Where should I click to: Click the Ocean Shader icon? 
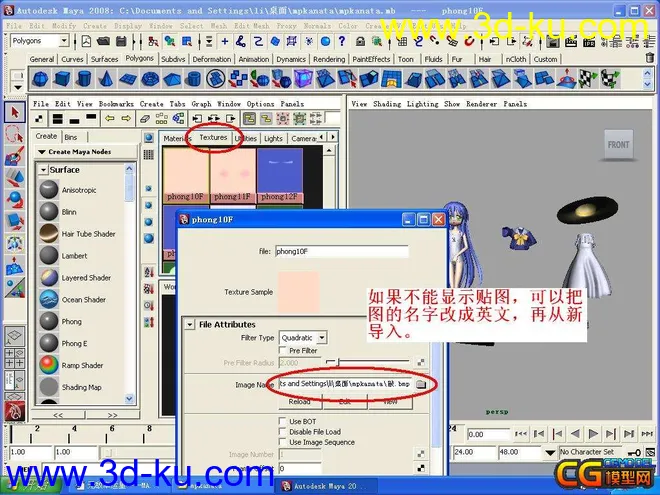[x=49, y=299]
